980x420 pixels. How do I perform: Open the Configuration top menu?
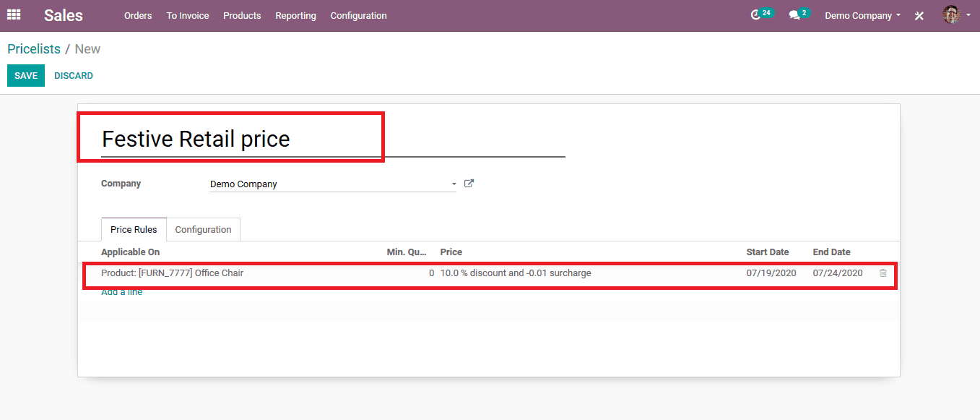click(359, 15)
